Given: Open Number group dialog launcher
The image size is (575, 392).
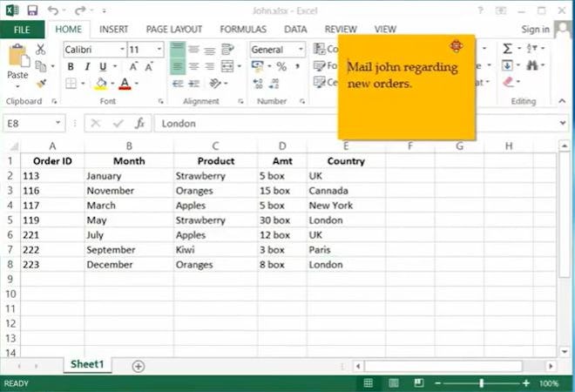Looking at the screenshot, I should tap(302, 101).
